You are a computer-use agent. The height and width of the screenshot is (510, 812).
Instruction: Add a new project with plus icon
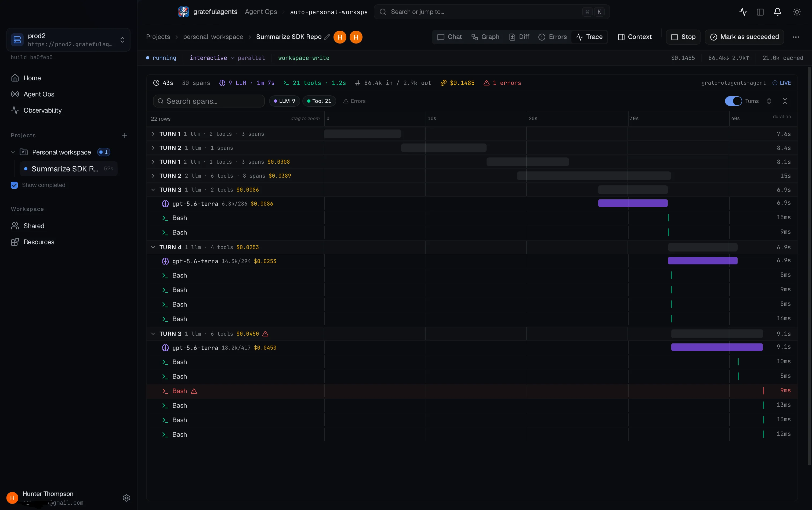point(124,135)
